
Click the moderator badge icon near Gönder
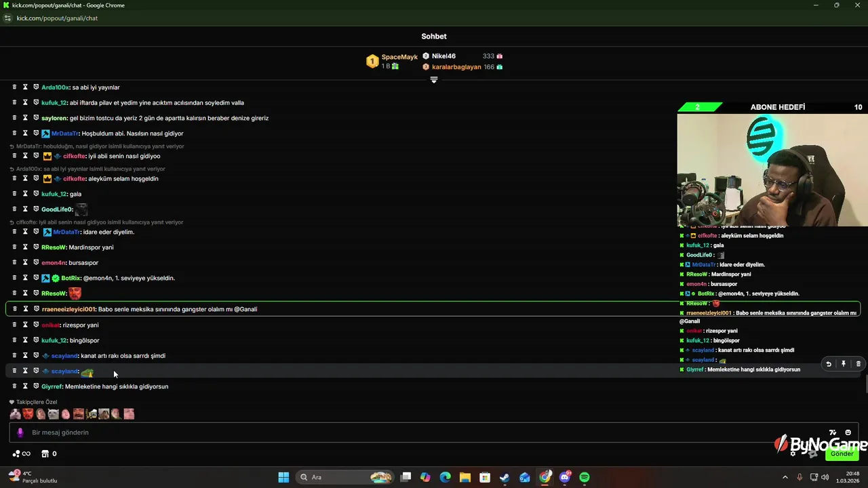[813, 453]
